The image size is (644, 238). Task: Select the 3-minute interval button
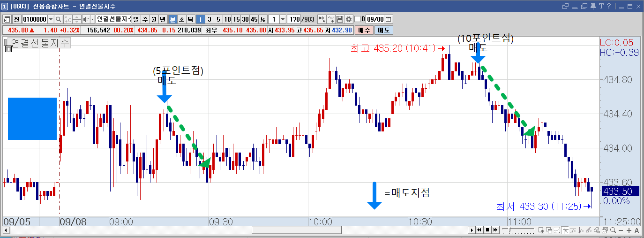tap(209, 19)
